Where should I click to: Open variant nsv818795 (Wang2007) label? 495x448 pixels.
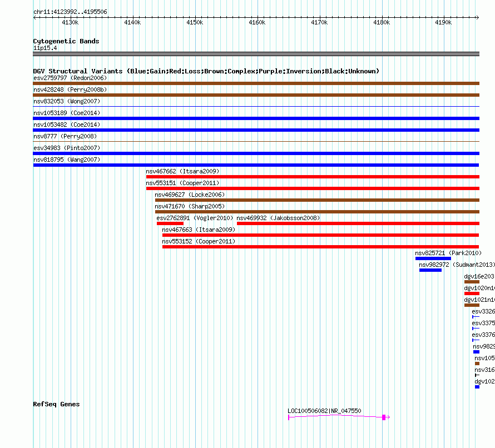click(67, 160)
